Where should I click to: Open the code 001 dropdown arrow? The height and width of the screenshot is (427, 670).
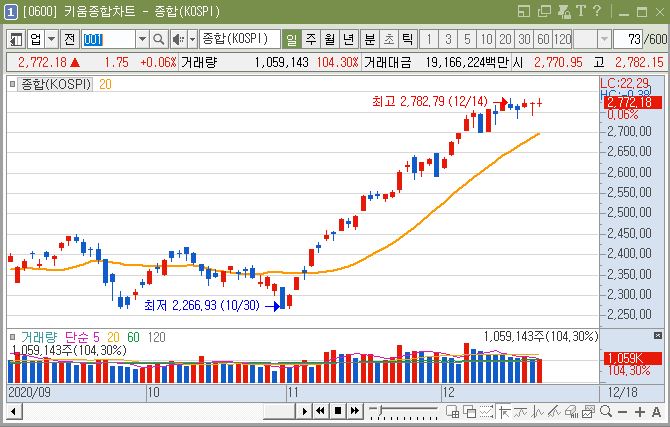[x=142, y=40]
